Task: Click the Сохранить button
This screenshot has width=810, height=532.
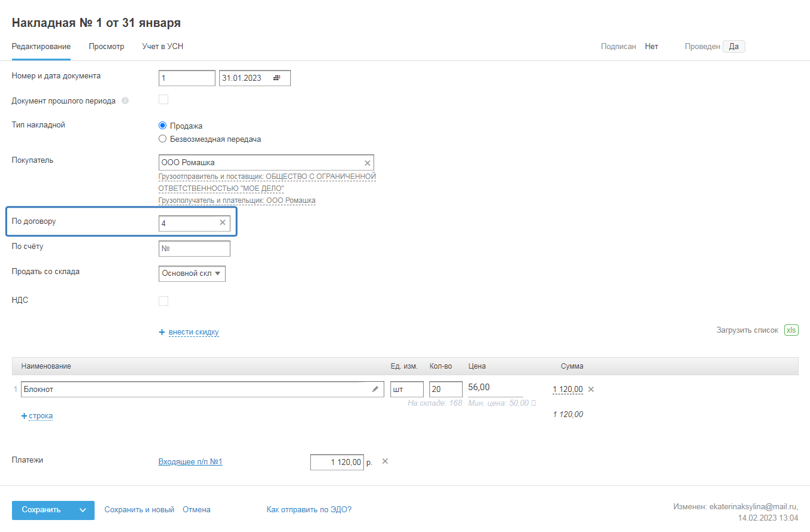Action: click(41, 510)
